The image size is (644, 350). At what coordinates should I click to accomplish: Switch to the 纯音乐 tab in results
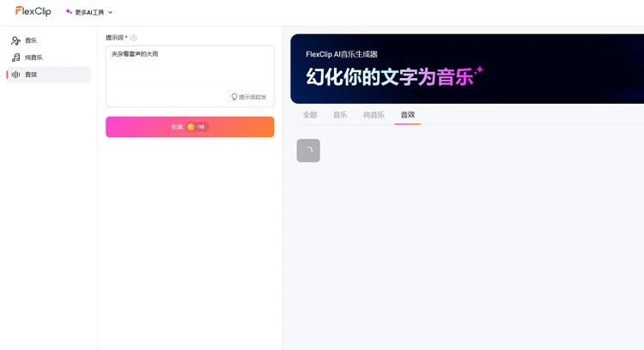click(374, 115)
